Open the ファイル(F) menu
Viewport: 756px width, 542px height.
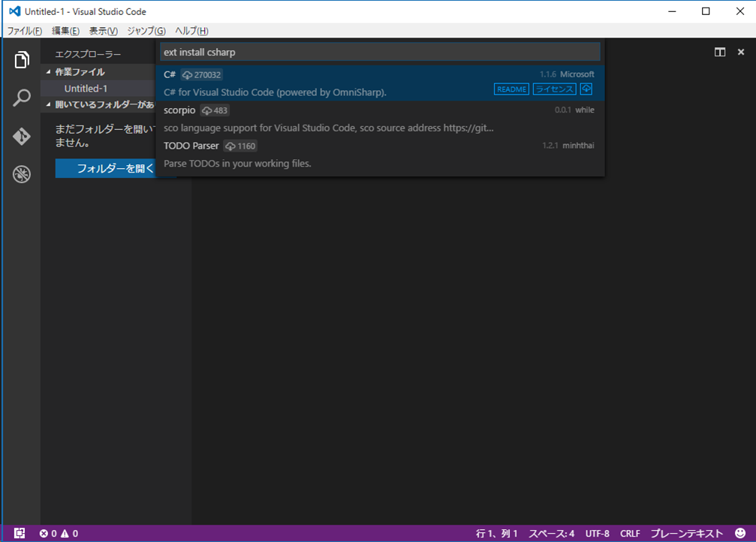[x=25, y=31]
